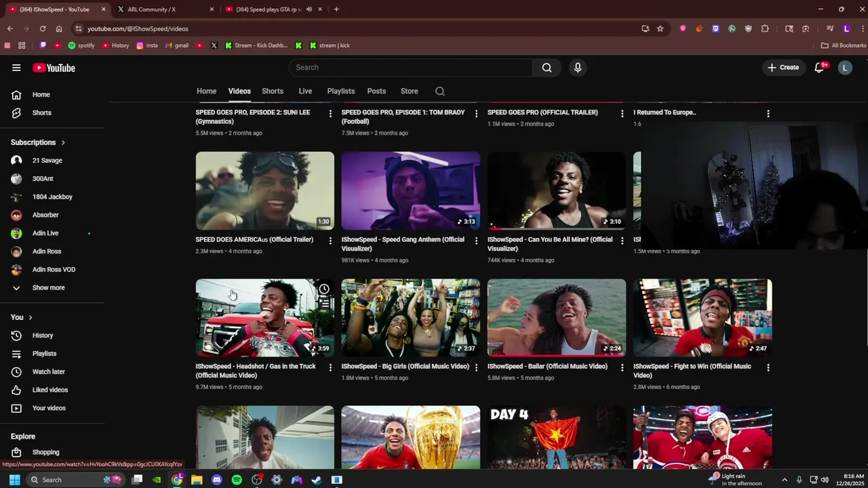This screenshot has width=868, height=488.
Task: Expand Show more subscriptions
Action: click(48, 288)
